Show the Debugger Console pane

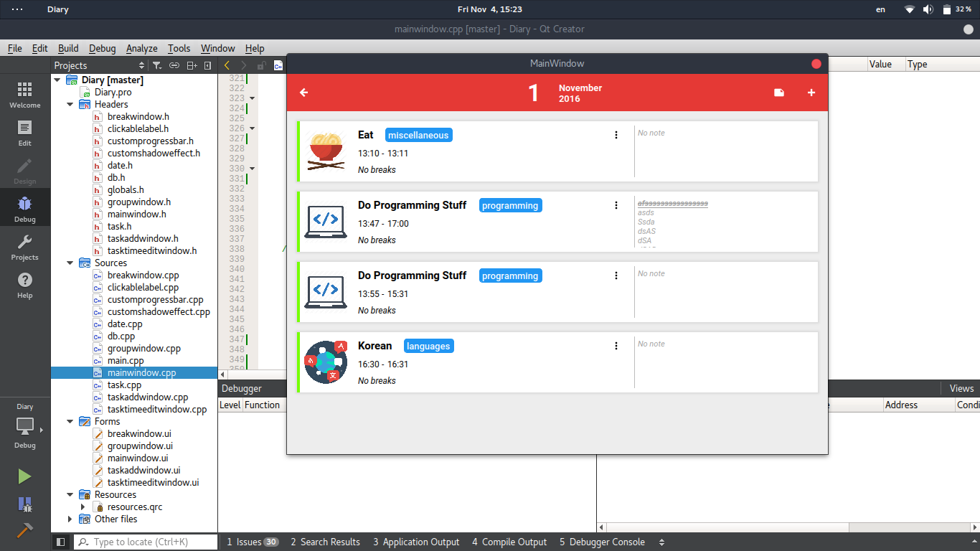pos(602,542)
